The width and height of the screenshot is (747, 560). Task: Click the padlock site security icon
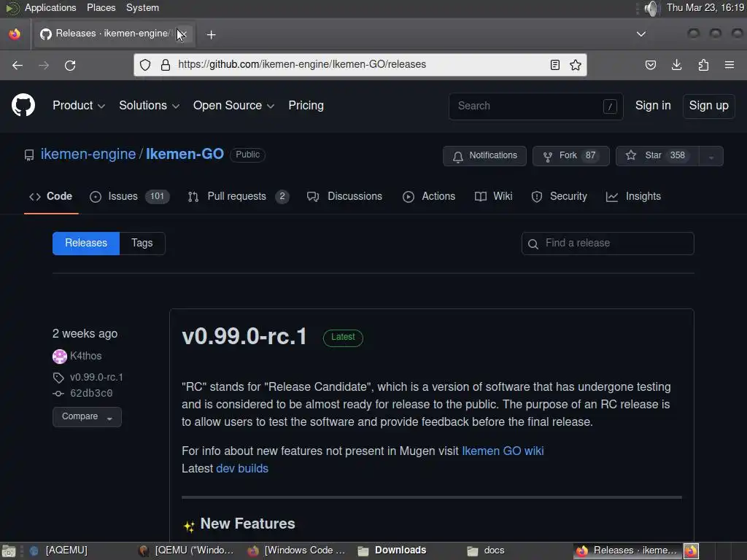(x=166, y=65)
